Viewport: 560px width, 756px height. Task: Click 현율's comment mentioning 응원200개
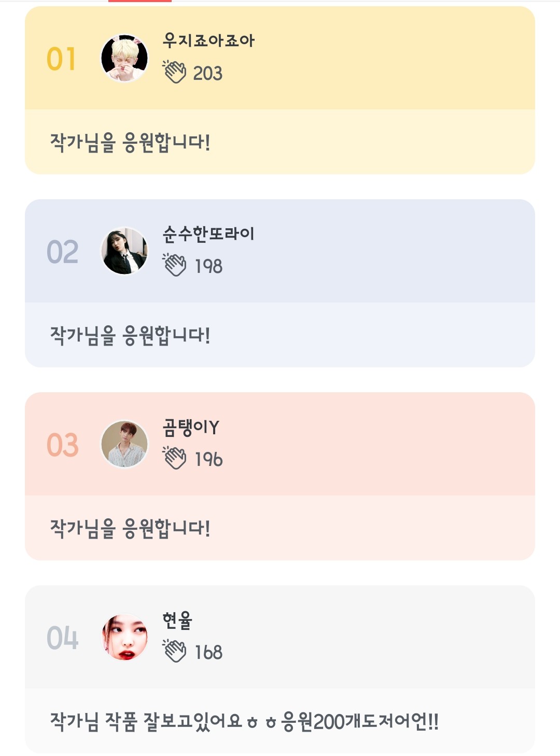click(244, 721)
